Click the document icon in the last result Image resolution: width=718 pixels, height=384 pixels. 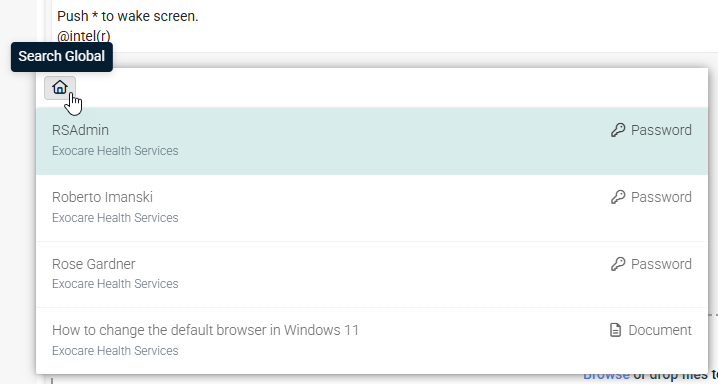pos(616,330)
